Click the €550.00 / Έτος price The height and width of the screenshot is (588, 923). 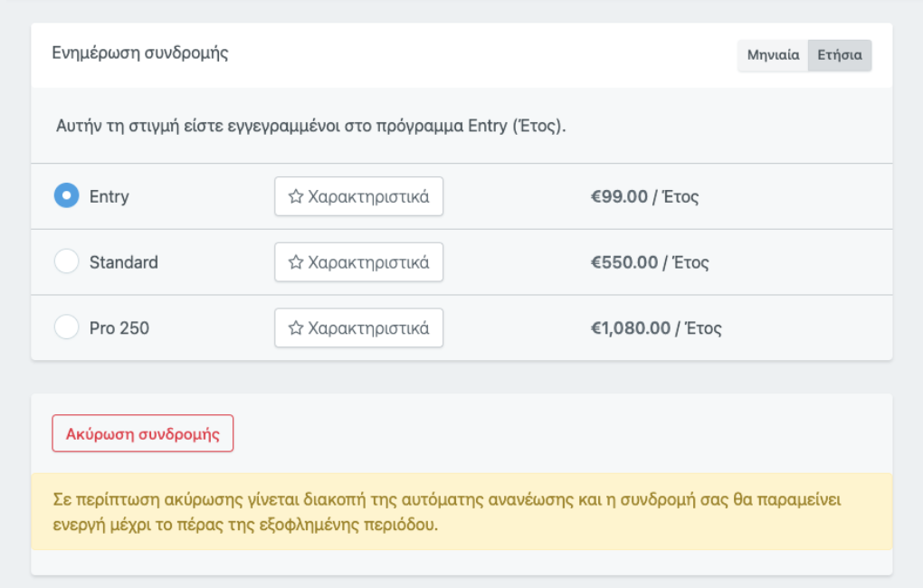649,262
